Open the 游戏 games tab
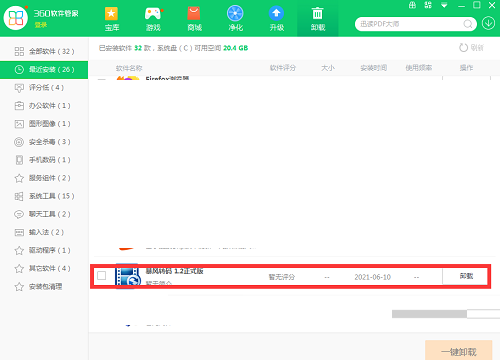The height and width of the screenshot is (360, 500). [153, 19]
